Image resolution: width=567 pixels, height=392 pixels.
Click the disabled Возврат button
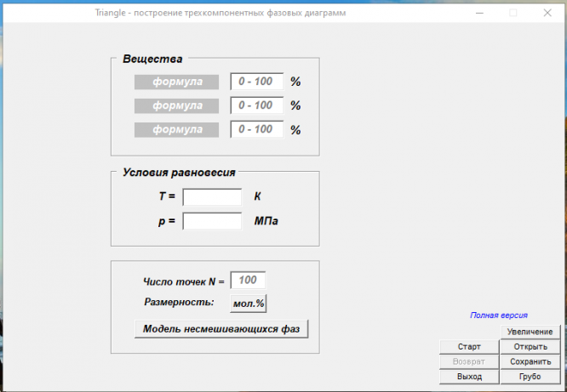(x=469, y=361)
